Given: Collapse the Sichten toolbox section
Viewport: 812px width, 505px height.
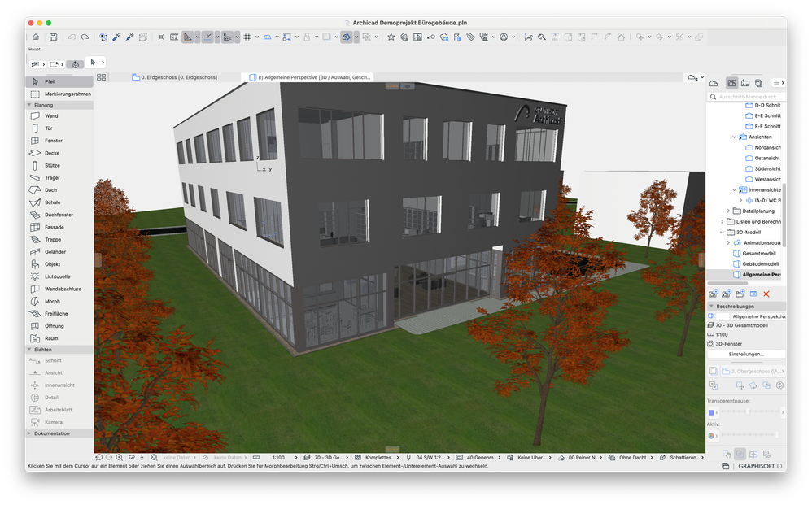Looking at the screenshot, I should (x=29, y=350).
